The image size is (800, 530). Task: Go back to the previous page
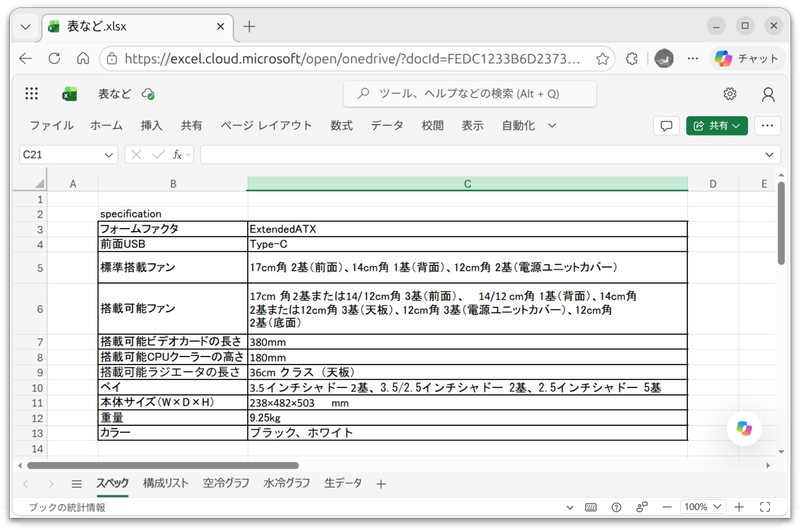pos(26,59)
